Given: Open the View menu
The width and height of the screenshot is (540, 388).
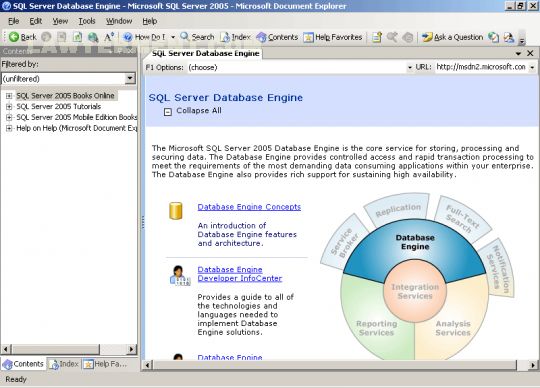Looking at the screenshot, I should (x=60, y=21).
